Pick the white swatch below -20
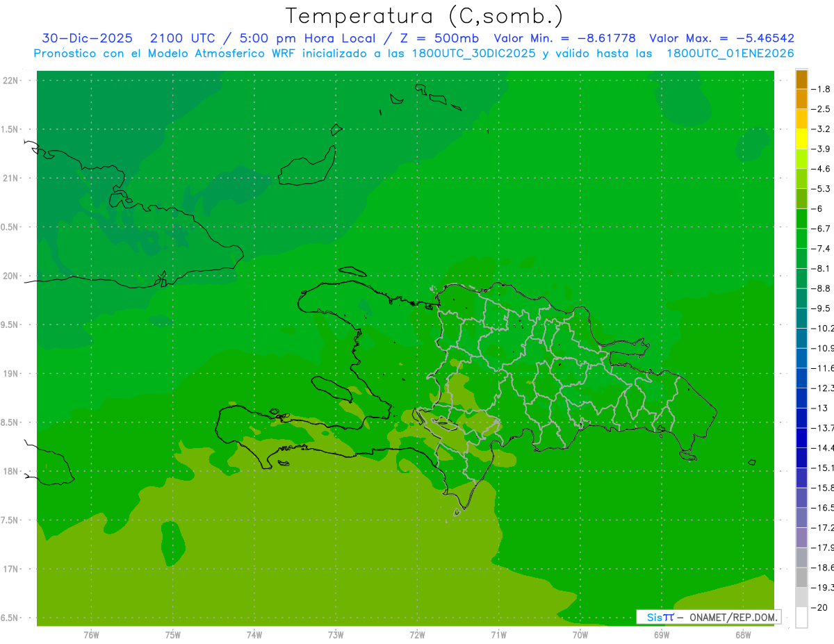Image resolution: width=834 pixels, height=644 pixels. (801, 618)
